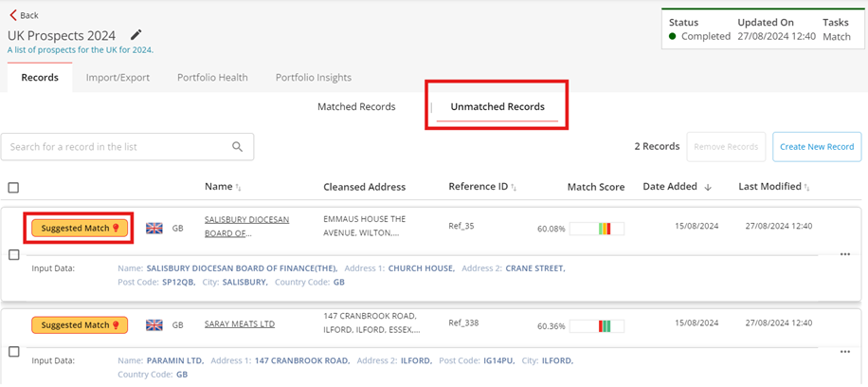Click Last Modified value in Saray Meats row
The height and width of the screenshot is (387, 868).
click(779, 323)
